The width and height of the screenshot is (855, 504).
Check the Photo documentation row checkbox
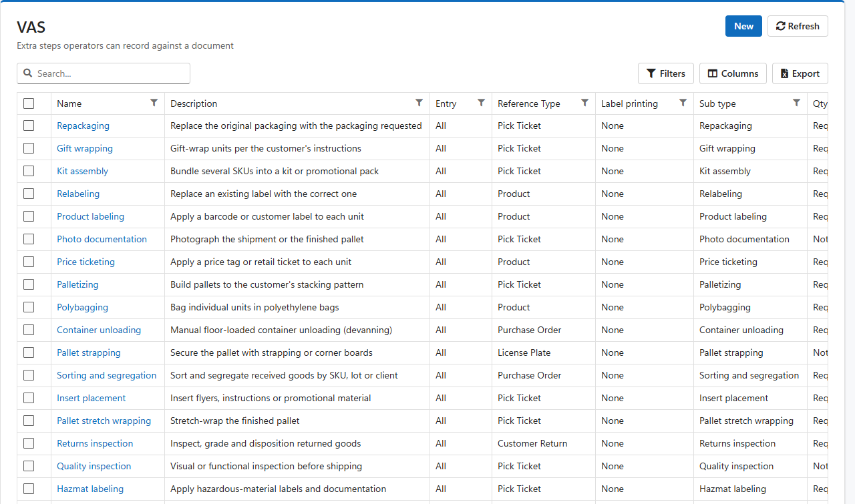29,239
